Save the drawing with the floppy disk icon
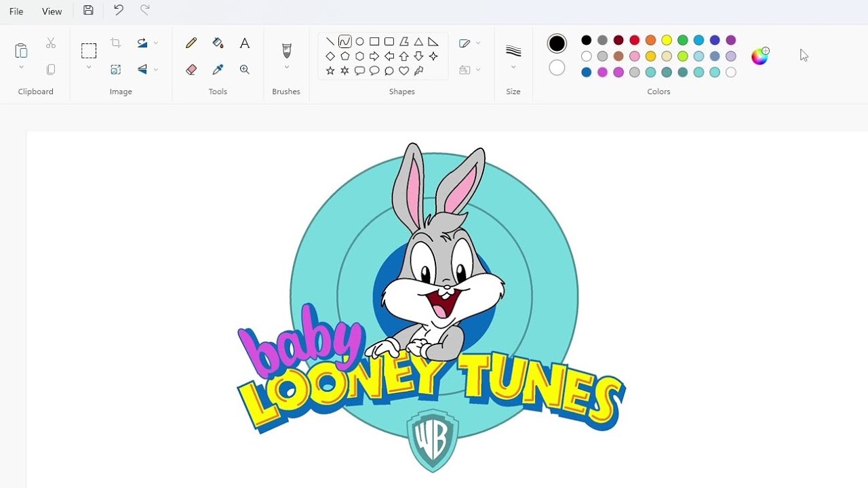This screenshot has height=488, width=868. coord(88,10)
